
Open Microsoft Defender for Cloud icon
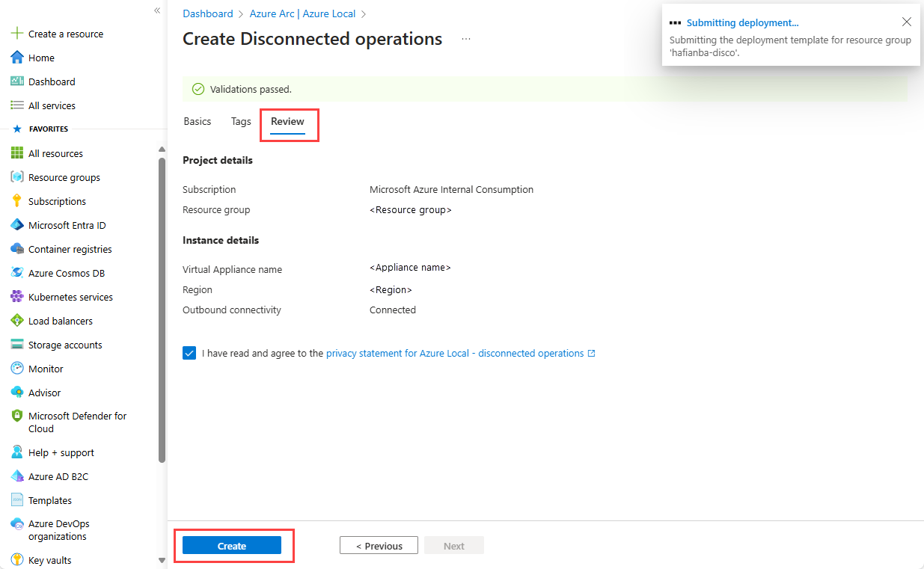[x=17, y=416]
